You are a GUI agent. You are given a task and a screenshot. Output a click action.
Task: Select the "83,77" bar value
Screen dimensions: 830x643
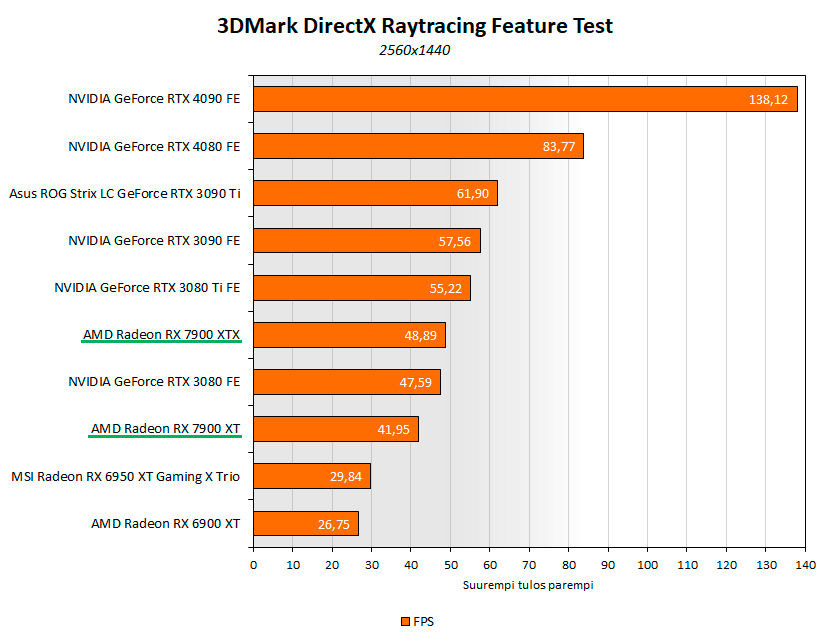pyautogui.click(x=558, y=147)
